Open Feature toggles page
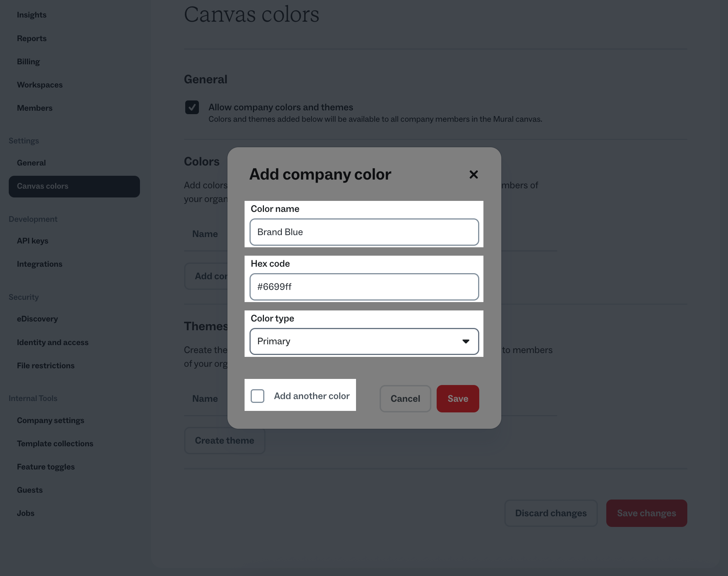 tap(46, 467)
